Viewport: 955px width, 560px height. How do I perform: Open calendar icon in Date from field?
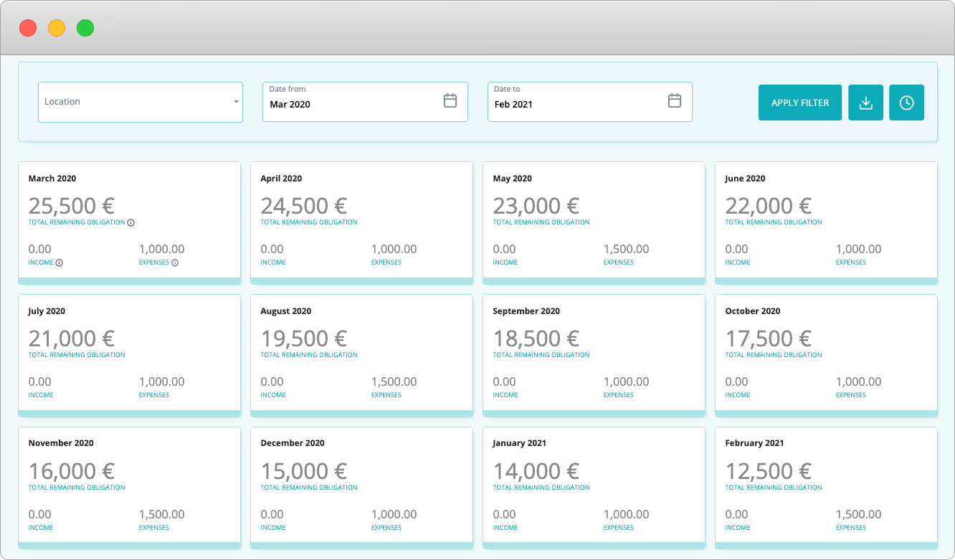pyautogui.click(x=450, y=100)
